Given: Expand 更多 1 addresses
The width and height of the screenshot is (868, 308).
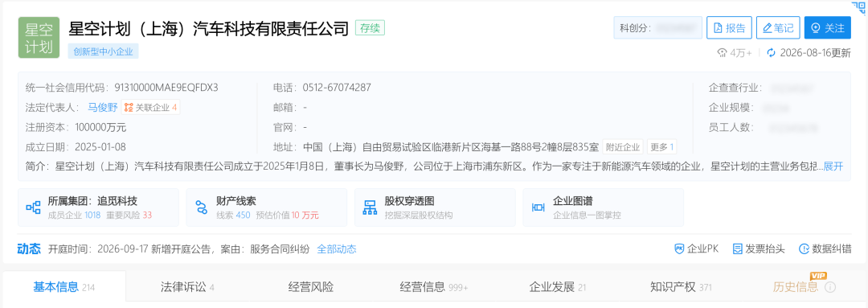Looking at the screenshot, I should [x=662, y=147].
